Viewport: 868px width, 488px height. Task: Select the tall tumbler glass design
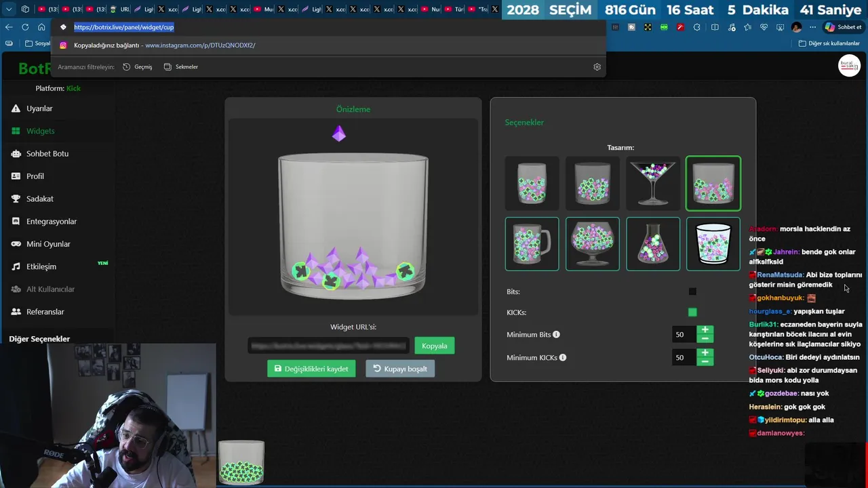tap(532, 183)
